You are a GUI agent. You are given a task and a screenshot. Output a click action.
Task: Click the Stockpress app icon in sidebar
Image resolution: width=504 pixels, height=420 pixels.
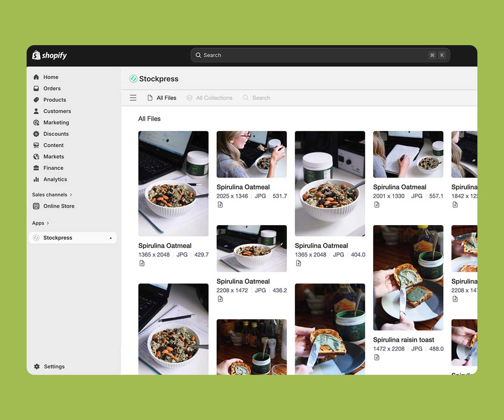(36, 238)
